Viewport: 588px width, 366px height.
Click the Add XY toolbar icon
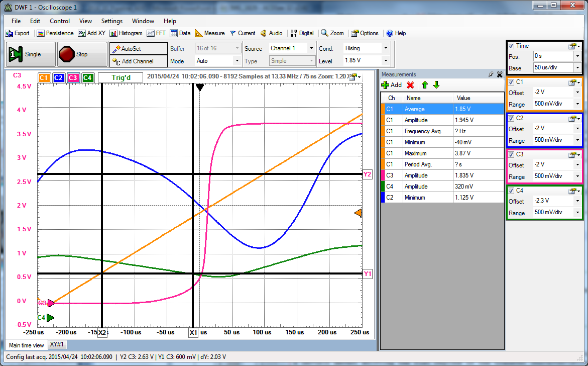(x=91, y=33)
